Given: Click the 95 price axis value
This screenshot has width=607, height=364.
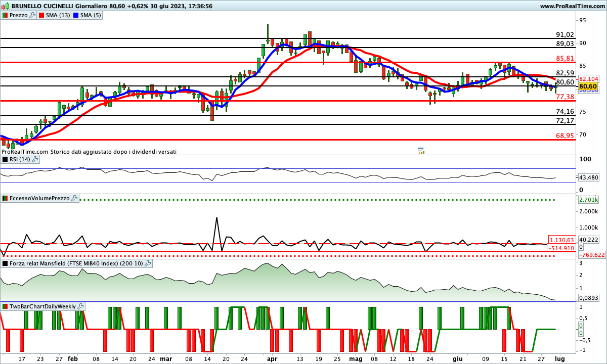Looking at the screenshot, I should [583, 20].
